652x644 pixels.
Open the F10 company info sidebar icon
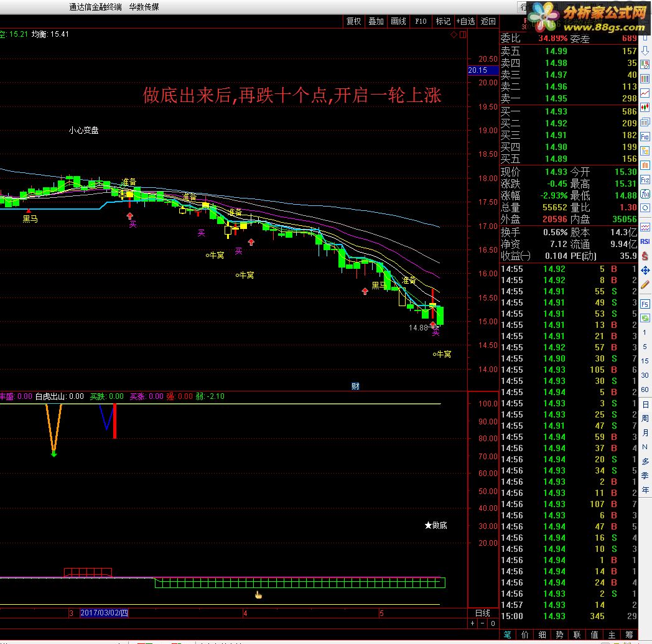coord(645,137)
